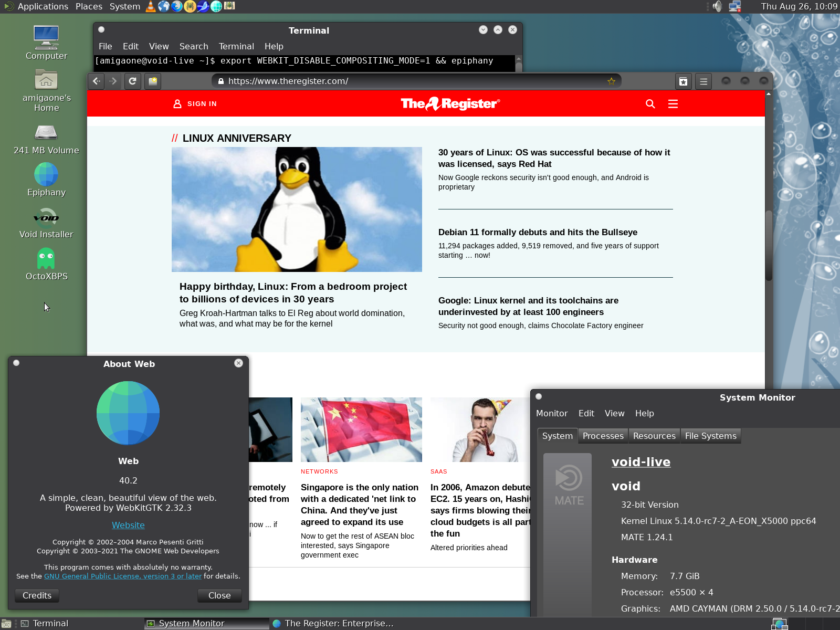
Task: Reload the current page in Epiphany
Action: (x=133, y=81)
